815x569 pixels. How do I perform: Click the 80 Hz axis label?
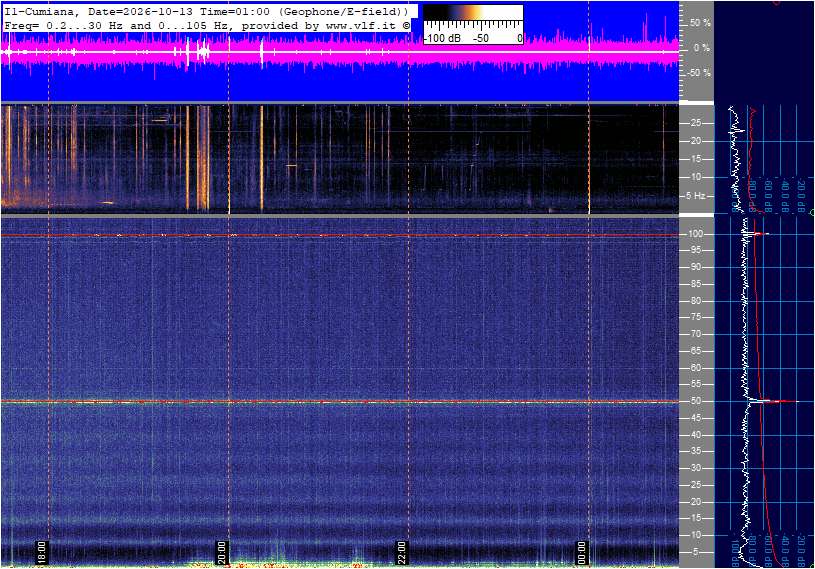coord(695,301)
